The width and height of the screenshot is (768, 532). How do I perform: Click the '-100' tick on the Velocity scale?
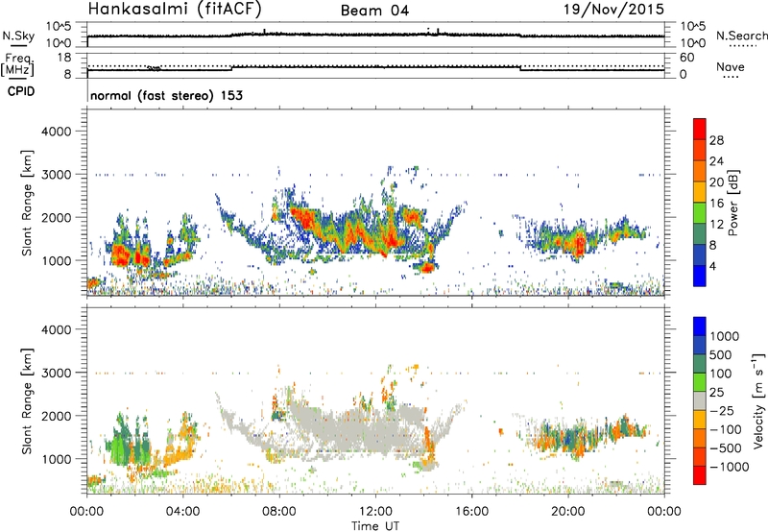pyautogui.click(x=726, y=429)
